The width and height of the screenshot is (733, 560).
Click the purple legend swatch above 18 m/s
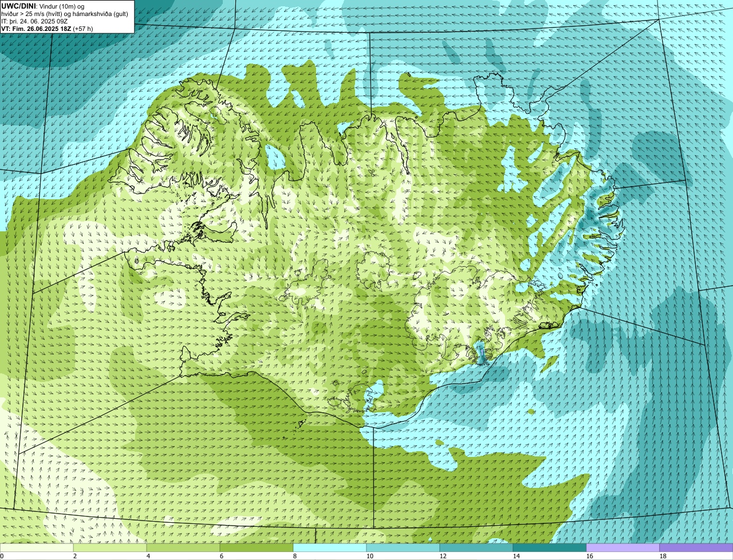(696, 548)
